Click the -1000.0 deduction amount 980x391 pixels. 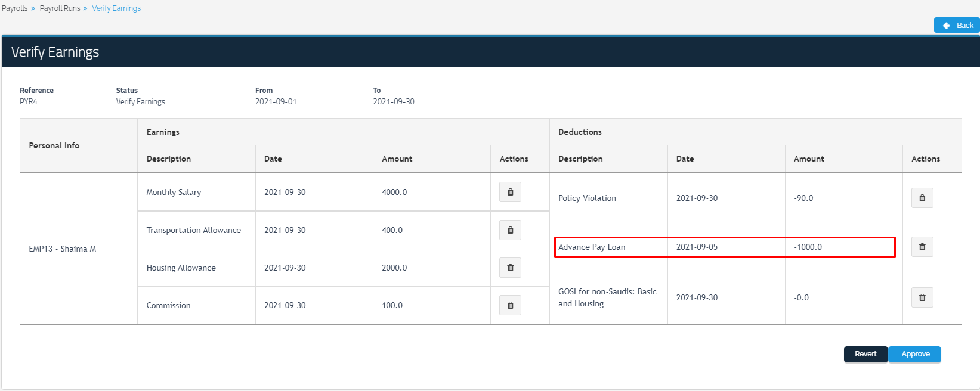pos(808,247)
